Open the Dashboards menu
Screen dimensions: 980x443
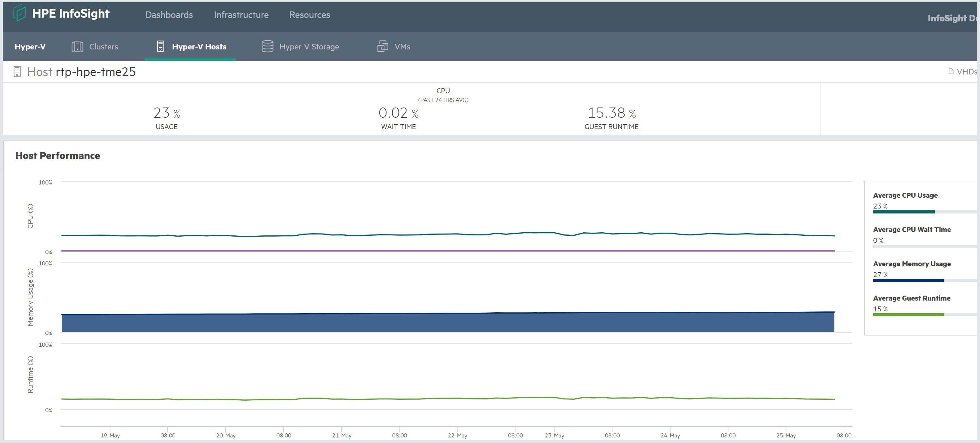(x=169, y=15)
